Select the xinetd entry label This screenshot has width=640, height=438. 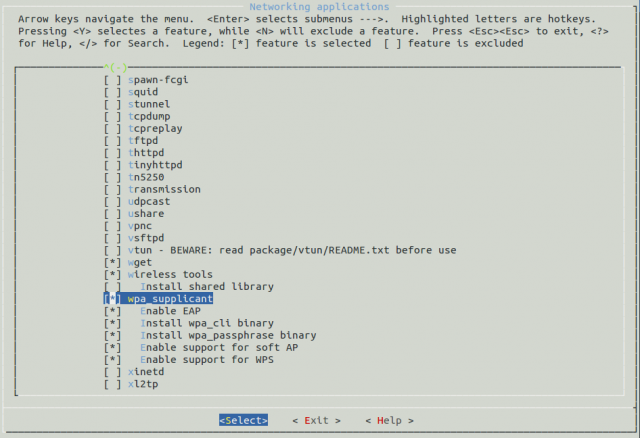tap(146, 372)
